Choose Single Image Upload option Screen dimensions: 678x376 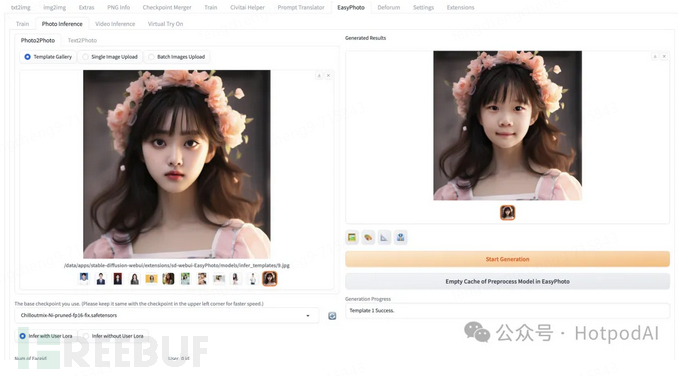110,57
